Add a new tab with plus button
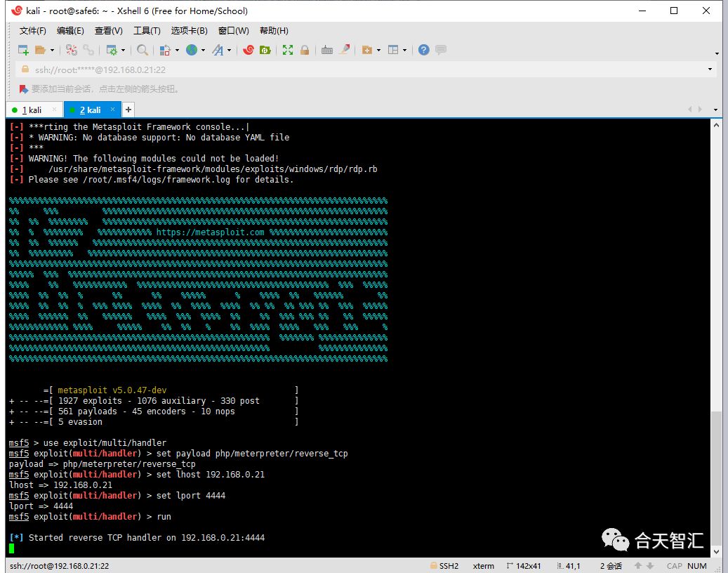 128,110
